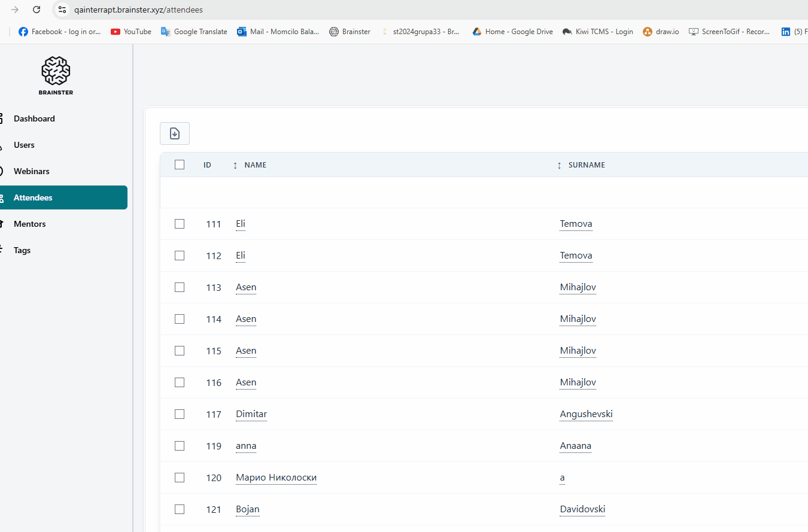Go to Webinars in the sidebar
808x532 pixels.
pos(32,171)
